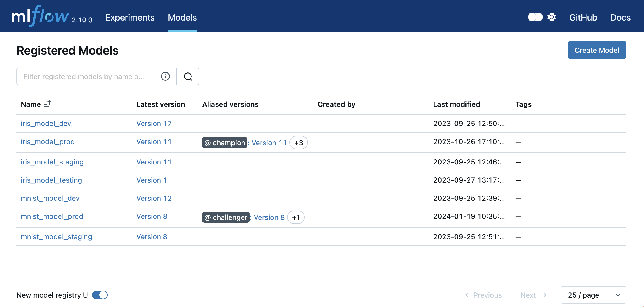The width and height of the screenshot is (644, 307).
Task: Click the Create Model button
Action: pos(597,50)
